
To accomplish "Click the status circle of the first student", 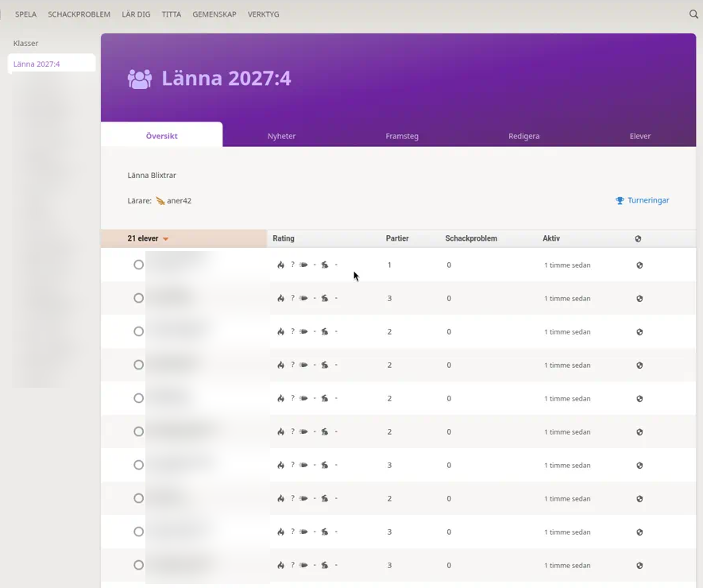I will 138,265.
